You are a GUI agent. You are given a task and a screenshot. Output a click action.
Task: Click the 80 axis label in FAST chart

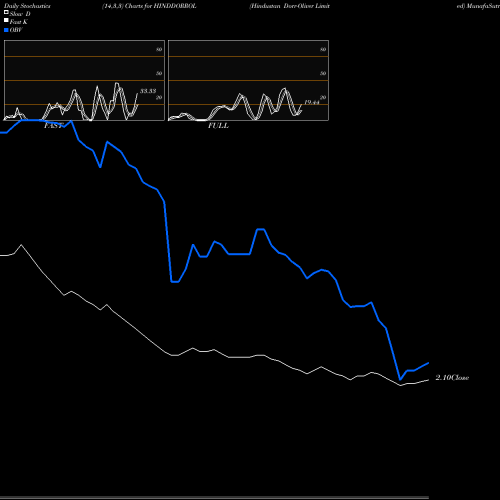click(x=159, y=49)
